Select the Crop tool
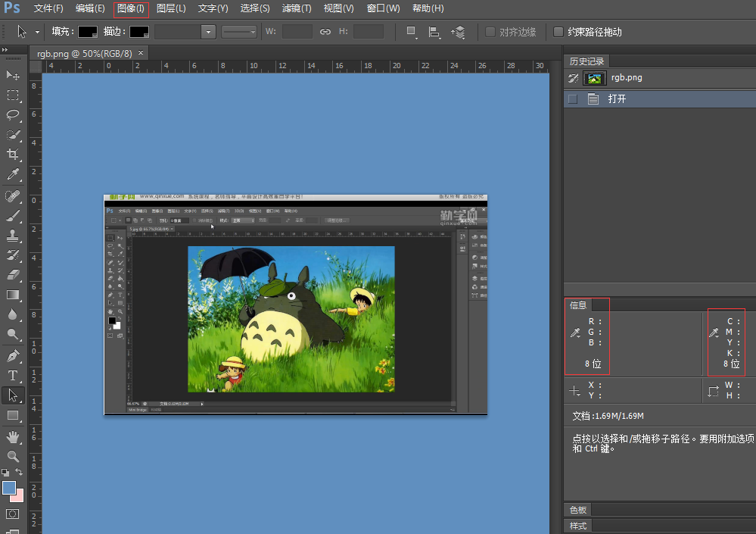756x534 pixels. click(x=13, y=155)
